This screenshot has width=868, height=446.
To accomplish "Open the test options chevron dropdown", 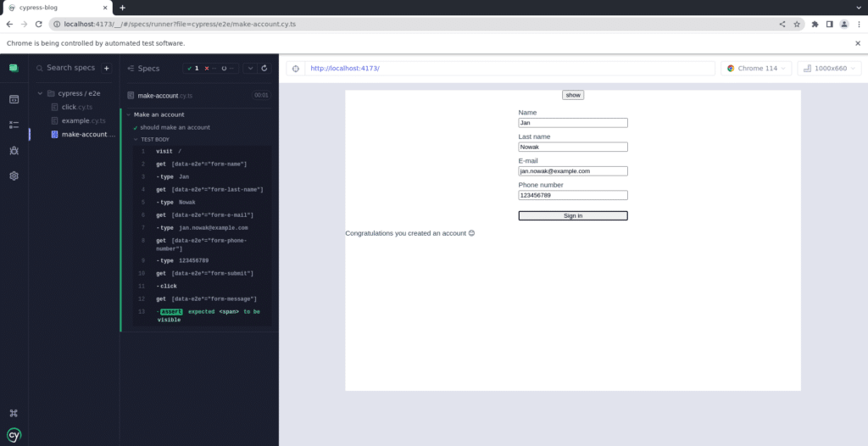I will [250, 68].
